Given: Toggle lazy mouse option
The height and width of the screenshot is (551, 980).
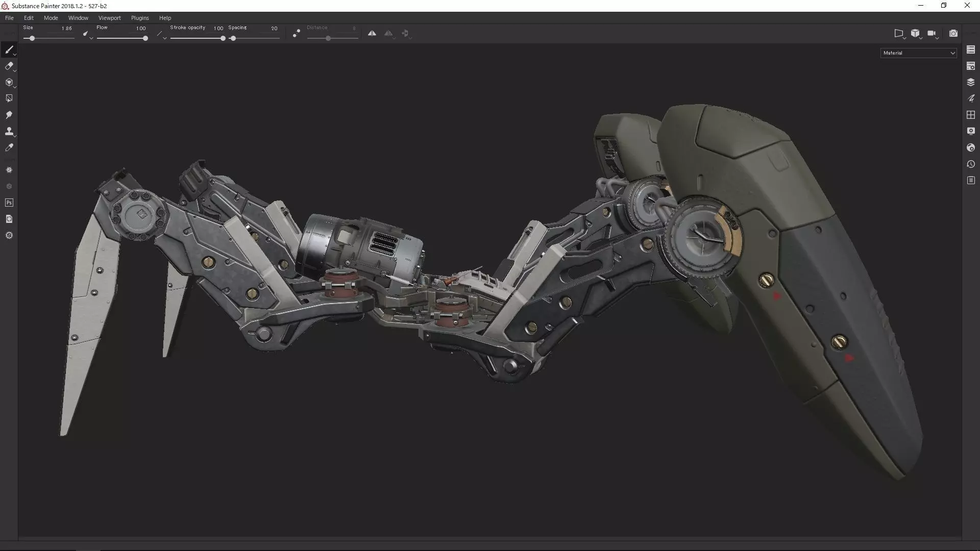Looking at the screenshot, I should (x=296, y=33).
